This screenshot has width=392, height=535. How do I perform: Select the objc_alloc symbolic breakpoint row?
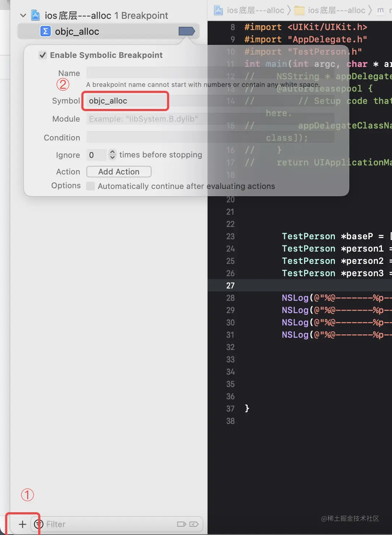108,31
